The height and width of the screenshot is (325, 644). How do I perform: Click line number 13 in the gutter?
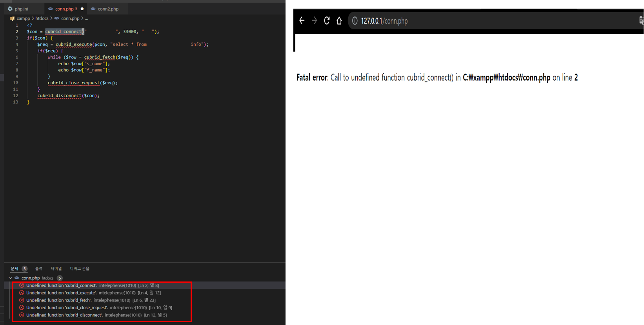[16, 102]
